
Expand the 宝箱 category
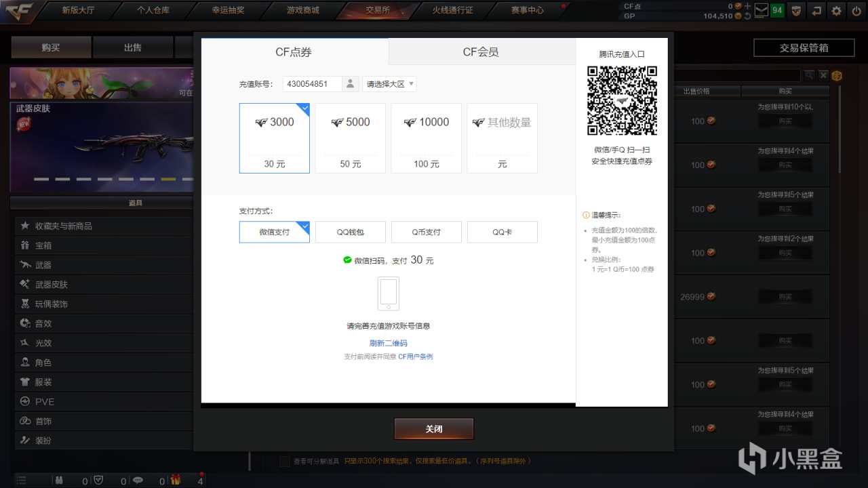105,245
